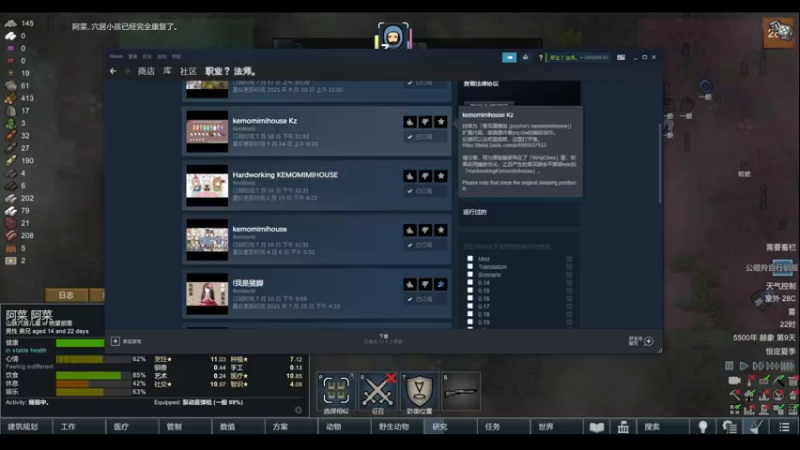
Task: Open the 野生动物 wildlife tab
Action: pyautogui.click(x=397, y=427)
